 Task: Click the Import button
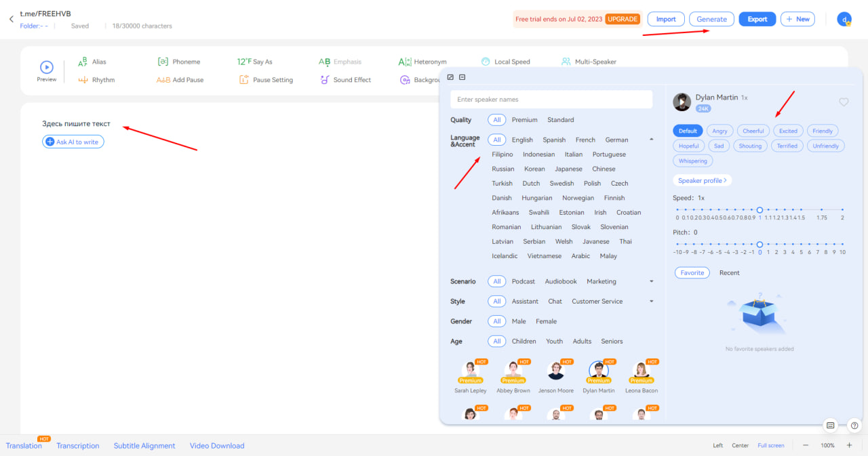click(x=666, y=19)
